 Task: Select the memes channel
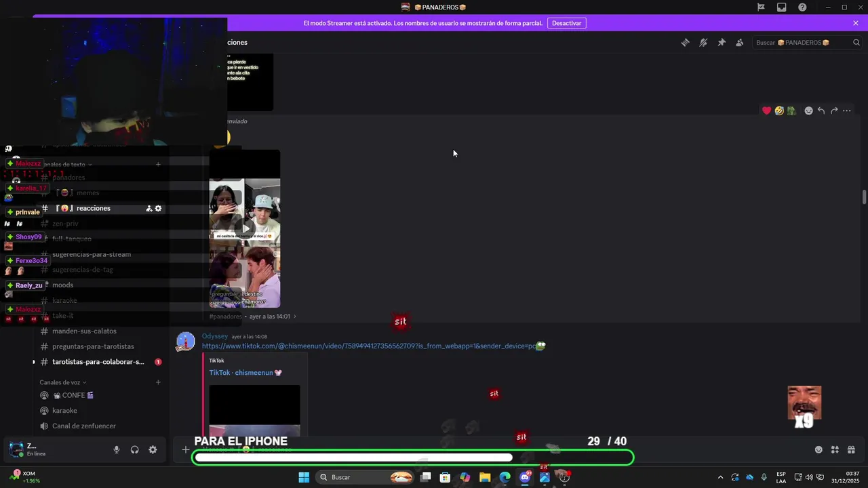pos(87,193)
